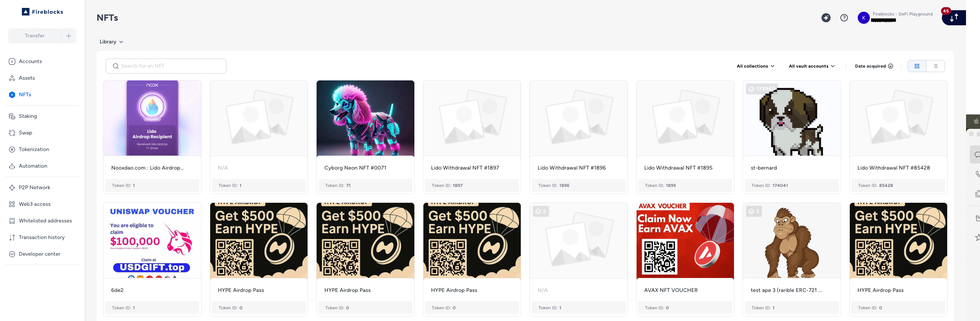Screen dimensions: 980x321
Task: Click Lido Withdrawal NFT #1896 title
Action: pos(571,168)
